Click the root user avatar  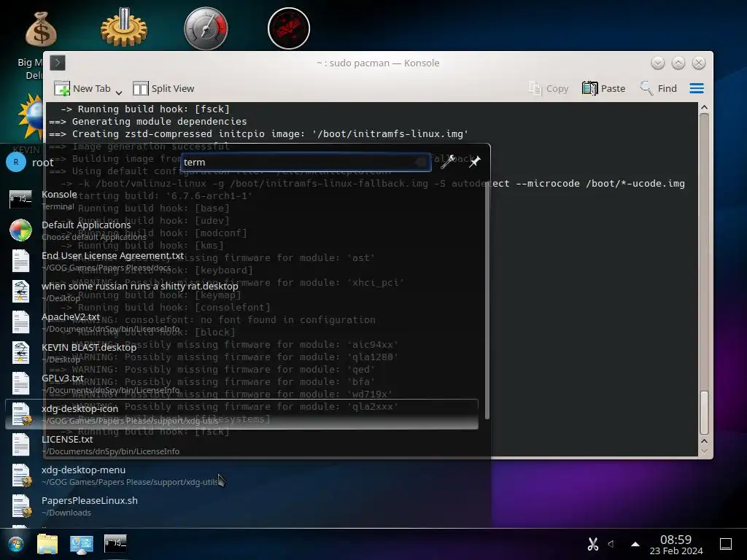click(x=16, y=163)
